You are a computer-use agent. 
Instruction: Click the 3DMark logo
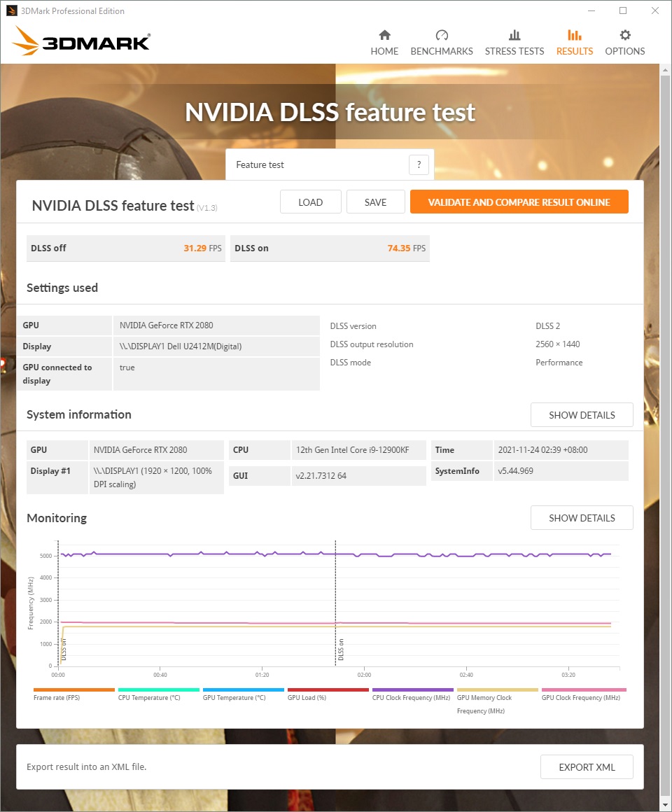point(82,41)
